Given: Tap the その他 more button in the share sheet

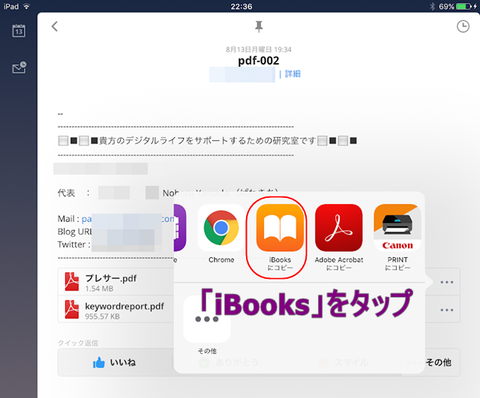Looking at the screenshot, I should (207, 319).
